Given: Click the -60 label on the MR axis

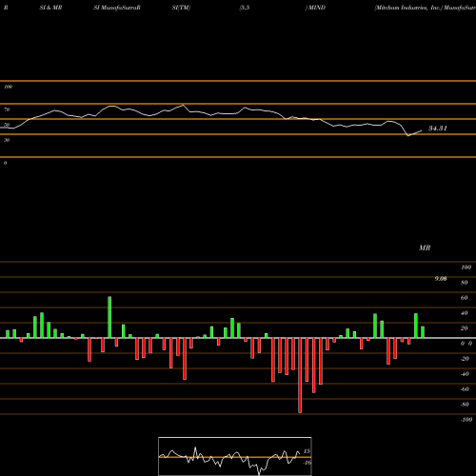Looking at the screenshot, I should pos(465,389).
